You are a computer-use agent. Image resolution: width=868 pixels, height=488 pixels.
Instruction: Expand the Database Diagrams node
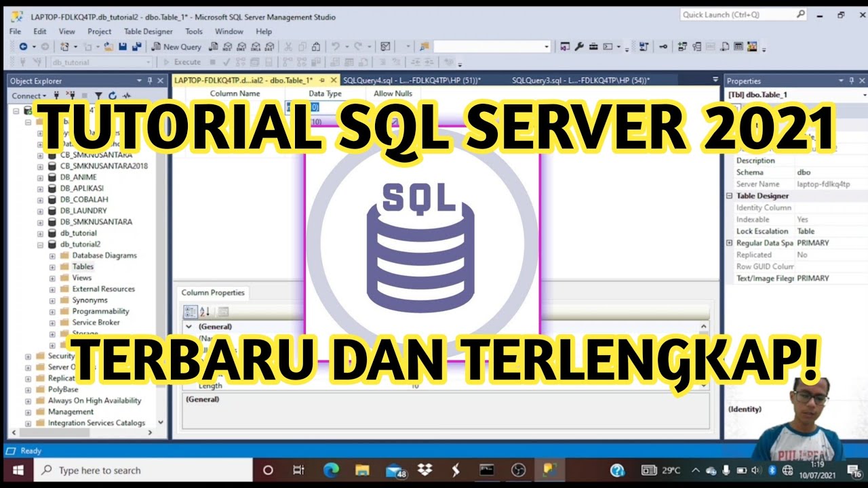pos(52,256)
